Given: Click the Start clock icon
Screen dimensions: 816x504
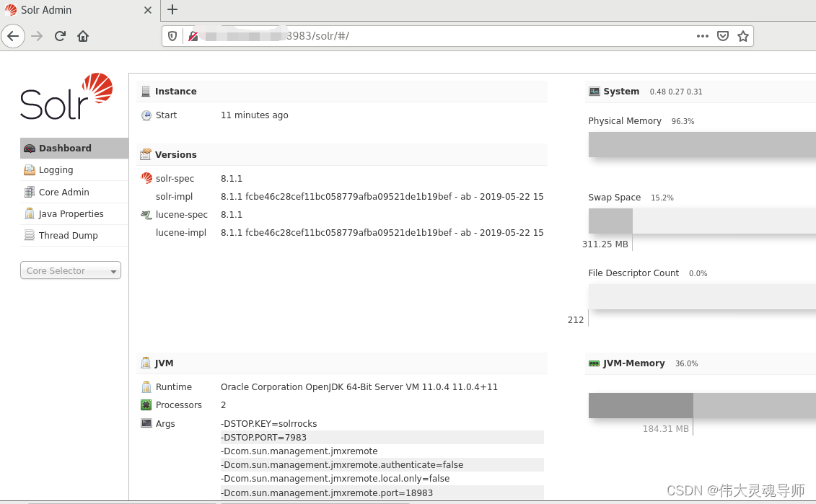Looking at the screenshot, I should pos(146,115).
